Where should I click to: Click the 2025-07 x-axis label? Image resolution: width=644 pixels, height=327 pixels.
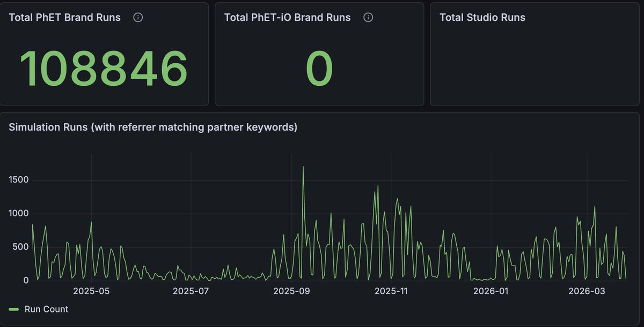pyautogui.click(x=191, y=291)
